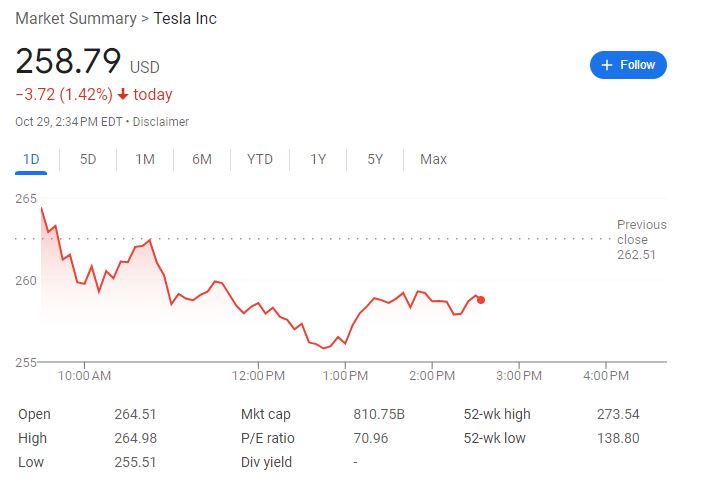Viewport: 707px width, 488px height.
Task: Show the Max range chart
Action: [x=433, y=159]
